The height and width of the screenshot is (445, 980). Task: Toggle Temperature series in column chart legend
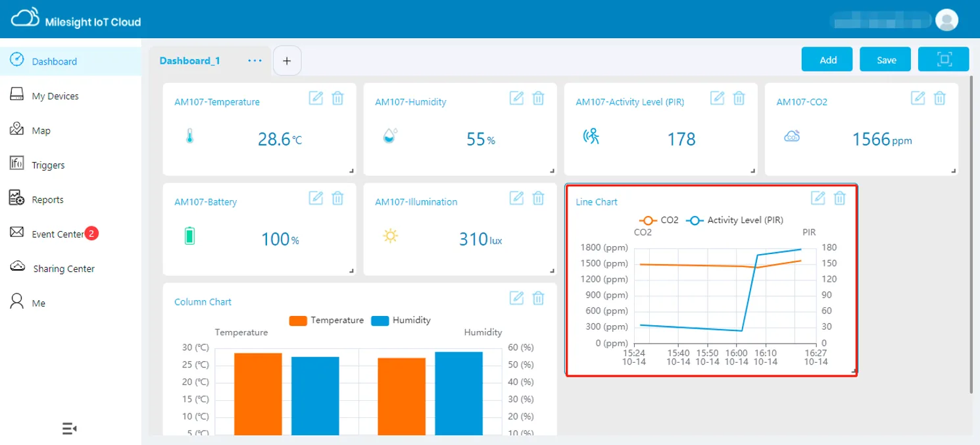coord(326,321)
